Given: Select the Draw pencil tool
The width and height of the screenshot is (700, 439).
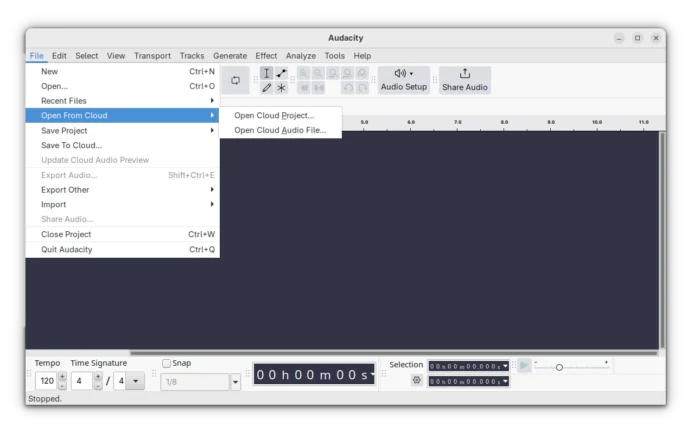Looking at the screenshot, I should tap(267, 88).
